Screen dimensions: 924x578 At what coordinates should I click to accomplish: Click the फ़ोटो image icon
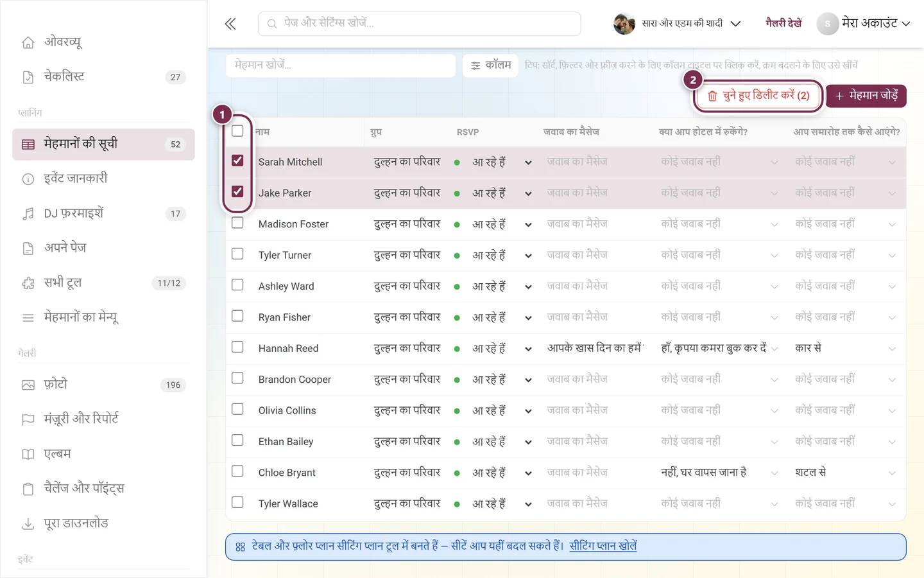[x=28, y=385]
